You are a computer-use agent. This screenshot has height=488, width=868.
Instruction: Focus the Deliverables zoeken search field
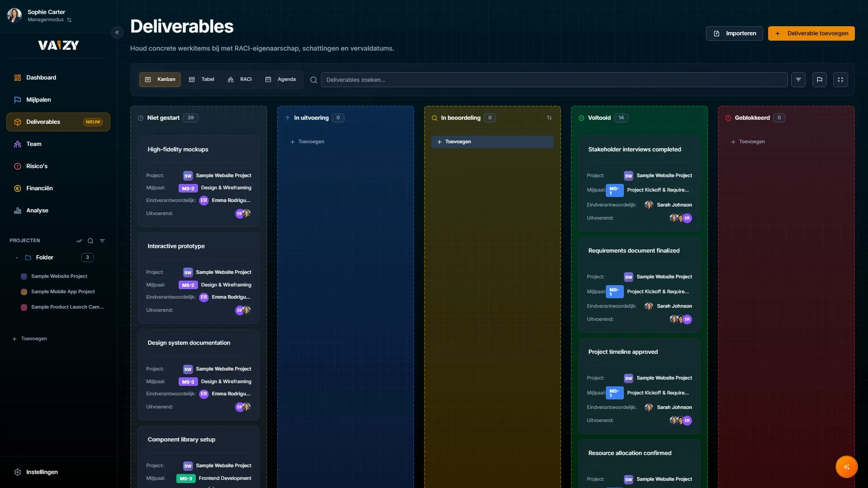pyautogui.click(x=554, y=80)
